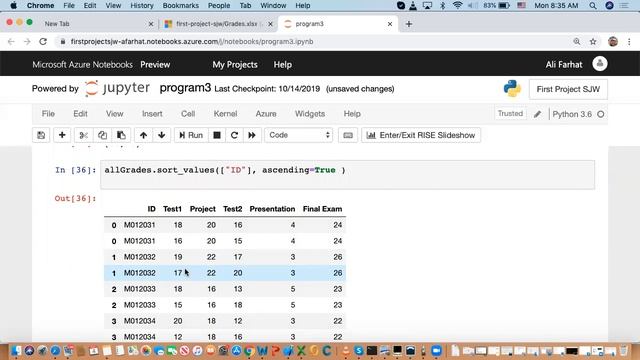This screenshot has height=360, width=640.
Task: Restart and run all with the fast-forward icon
Action: [252, 135]
